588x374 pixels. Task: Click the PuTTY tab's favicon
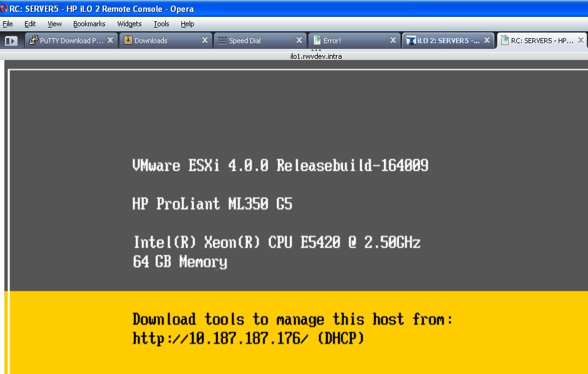click(x=34, y=41)
